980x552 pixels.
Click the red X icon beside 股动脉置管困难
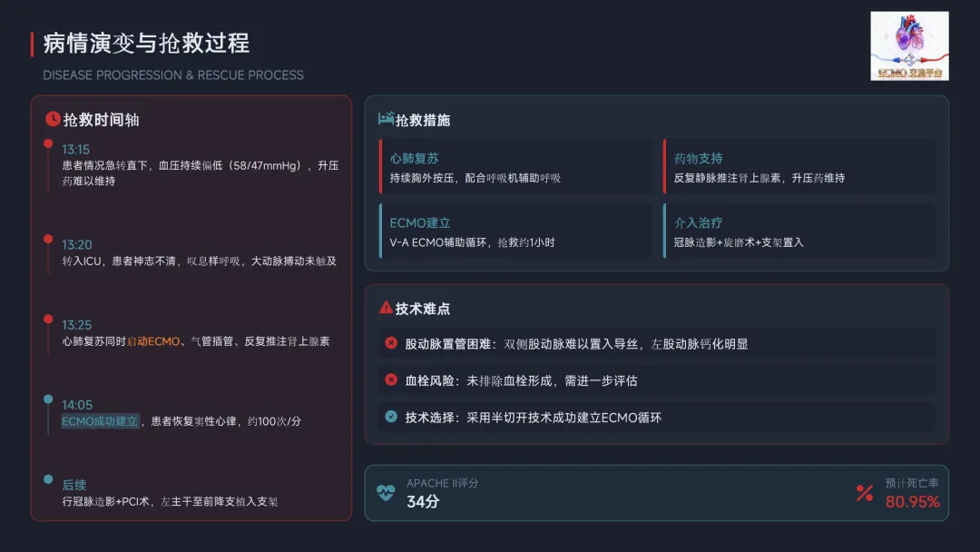coord(391,343)
